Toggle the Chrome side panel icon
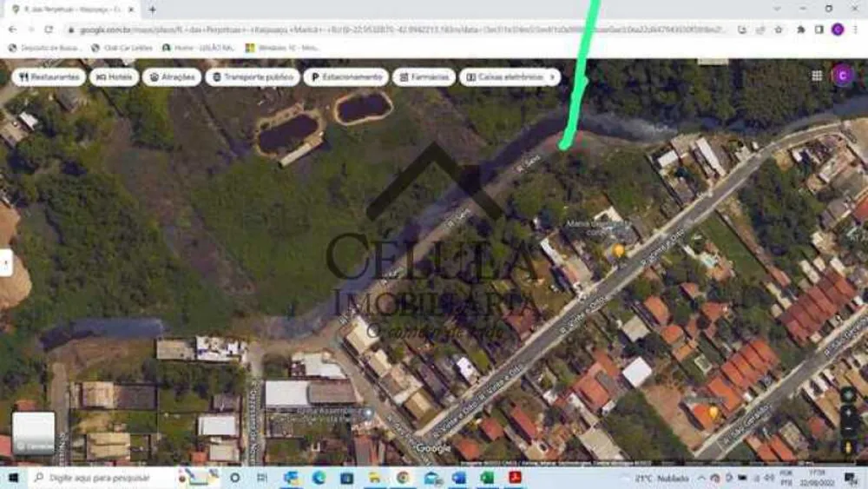 (x=819, y=30)
